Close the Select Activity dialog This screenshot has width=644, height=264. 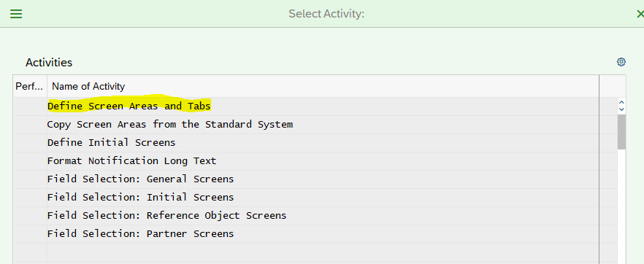[x=640, y=14]
